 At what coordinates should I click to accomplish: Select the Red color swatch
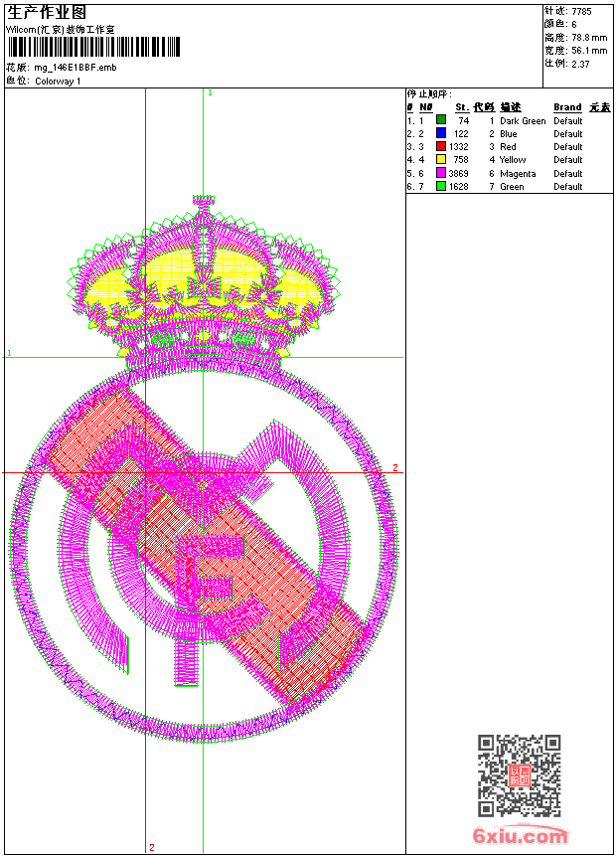pyautogui.click(x=441, y=146)
